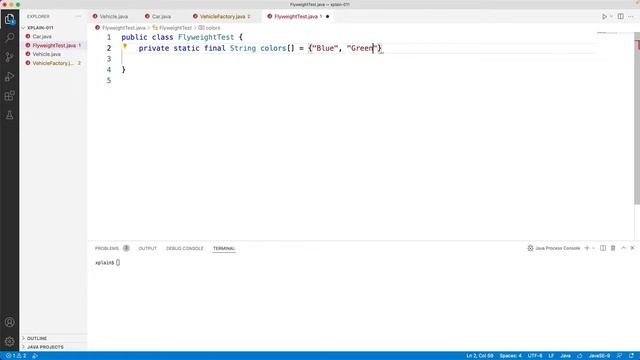Close FlyweightTest.java tab unsaved dot

[327, 17]
